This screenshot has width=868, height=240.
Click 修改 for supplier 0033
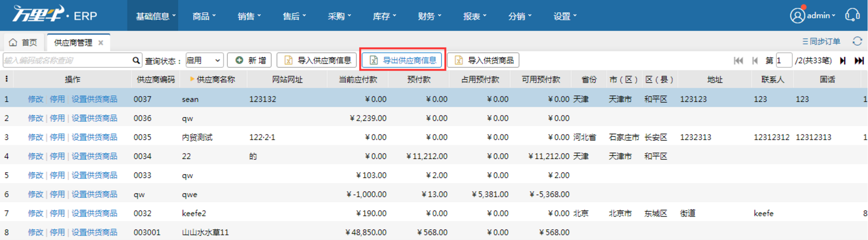pyautogui.click(x=36, y=175)
